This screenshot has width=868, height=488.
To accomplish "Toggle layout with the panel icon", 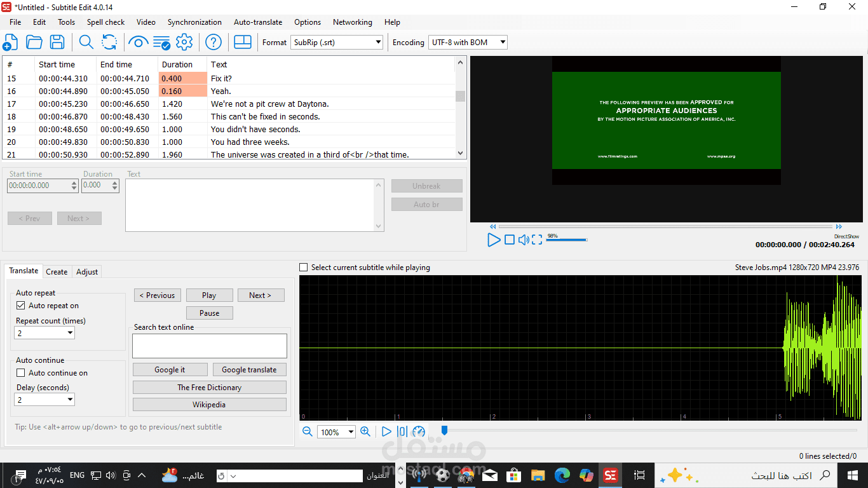I will pyautogui.click(x=243, y=42).
